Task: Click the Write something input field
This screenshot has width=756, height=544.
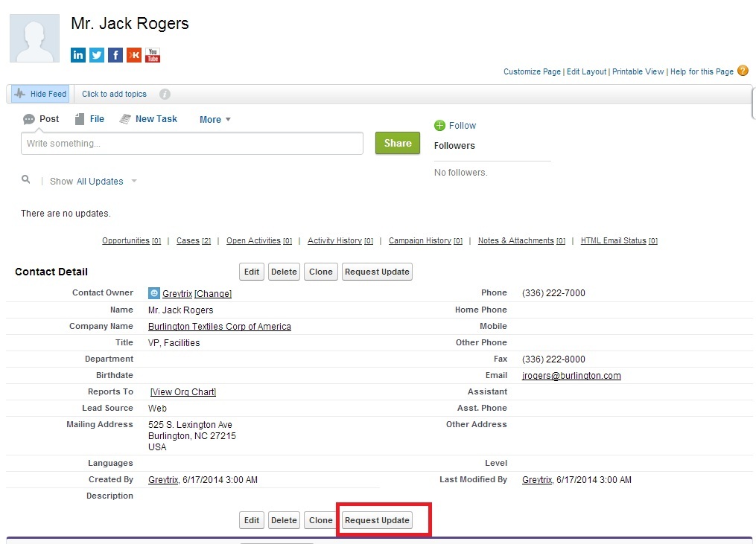Action: point(192,143)
